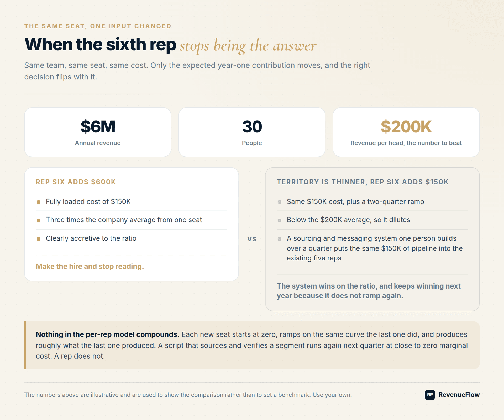
Task: Click Make the hire and stop reading
Action: pos(90,266)
